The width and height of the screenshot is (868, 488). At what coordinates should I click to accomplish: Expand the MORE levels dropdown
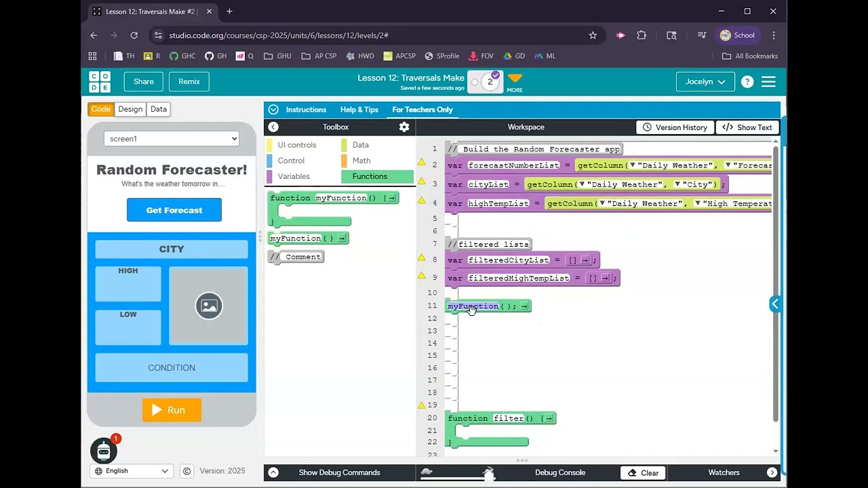pos(515,83)
